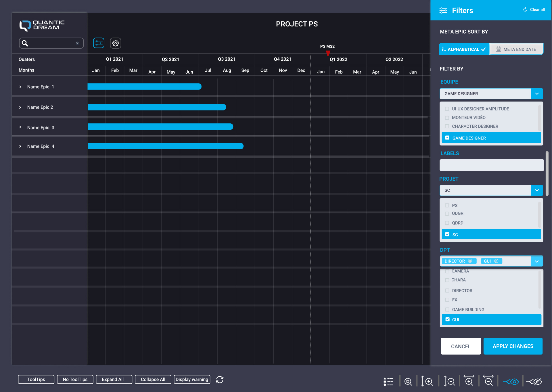The width and height of the screenshot is (552, 392).
Task: Click the APPLY CHANGES button
Action: (x=513, y=346)
